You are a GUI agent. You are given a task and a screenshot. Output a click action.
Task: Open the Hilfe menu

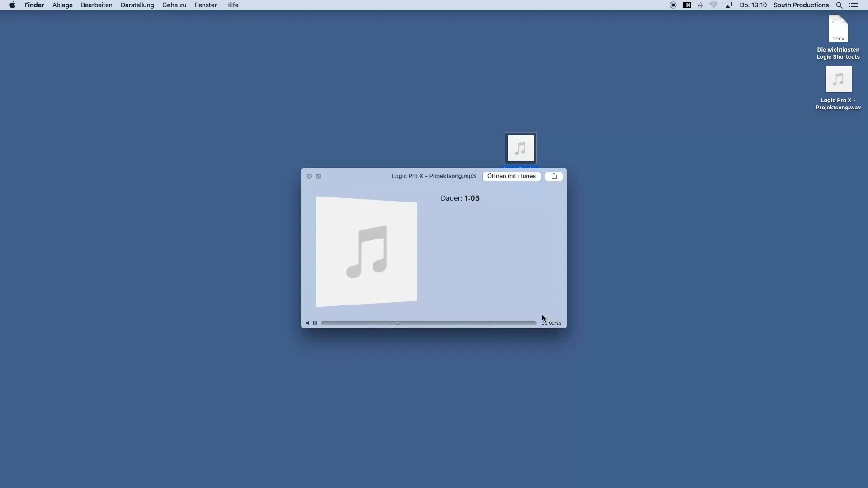coord(231,5)
